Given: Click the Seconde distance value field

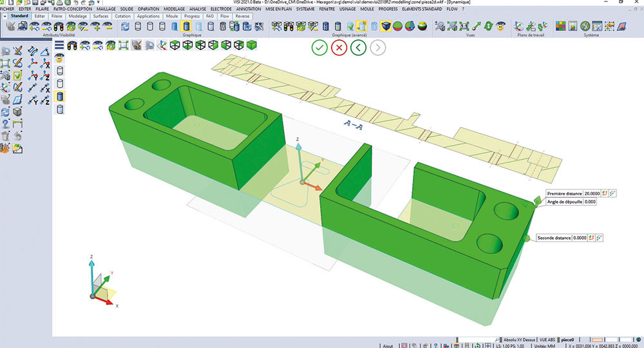Looking at the screenshot, I should tap(580, 238).
